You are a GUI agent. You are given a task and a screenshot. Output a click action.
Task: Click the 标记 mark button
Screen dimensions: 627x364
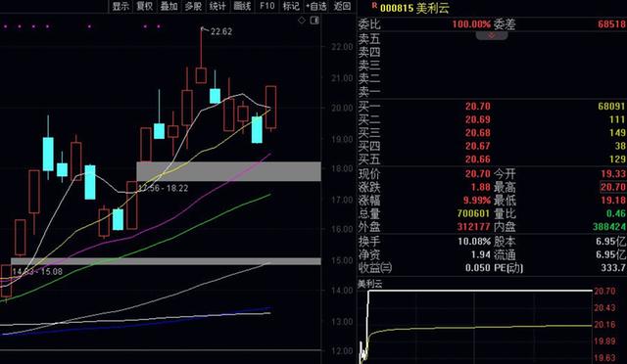click(291, 6)
